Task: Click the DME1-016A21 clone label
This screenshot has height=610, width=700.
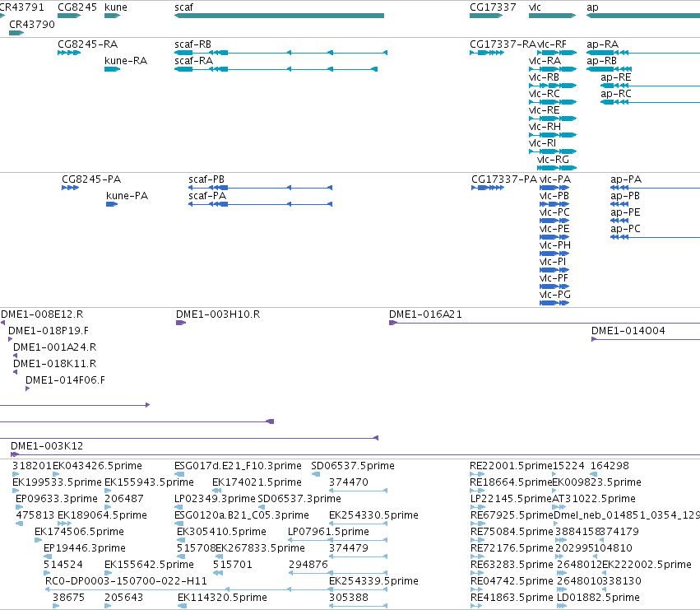Action: coord(425,314)
